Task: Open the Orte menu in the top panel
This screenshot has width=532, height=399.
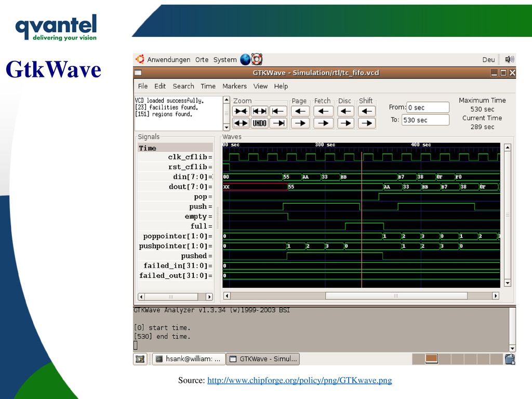Action: [x=202, y=60]
